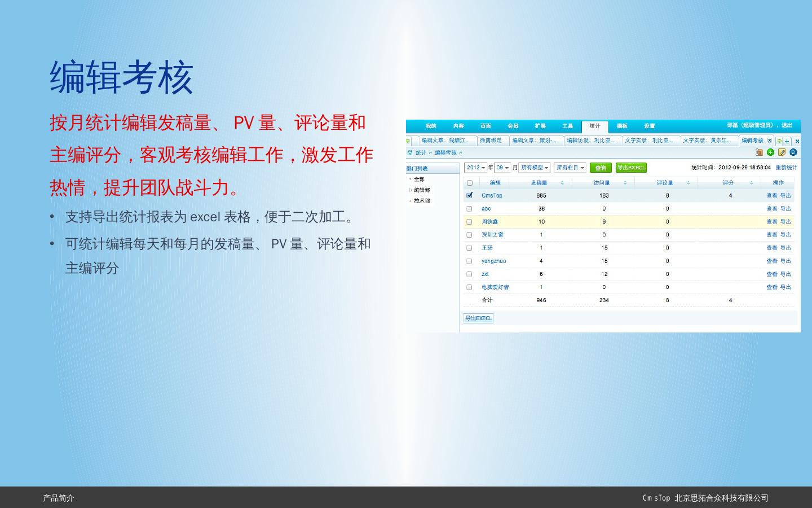Click the green arrow icon right of tabs
Image resolution: width=812 pixels, height=508 pixels.
[x=779, y=141]
